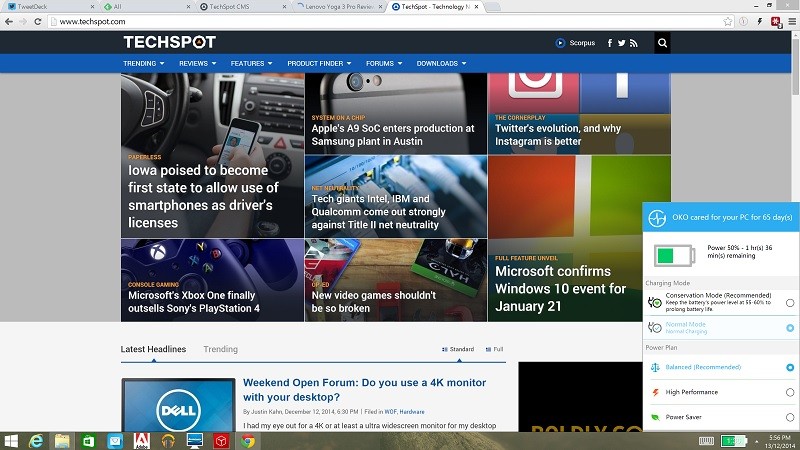Open TechSpot's Twitter page icon
Screen dimensions: 800x450
[x=621, y=43]
